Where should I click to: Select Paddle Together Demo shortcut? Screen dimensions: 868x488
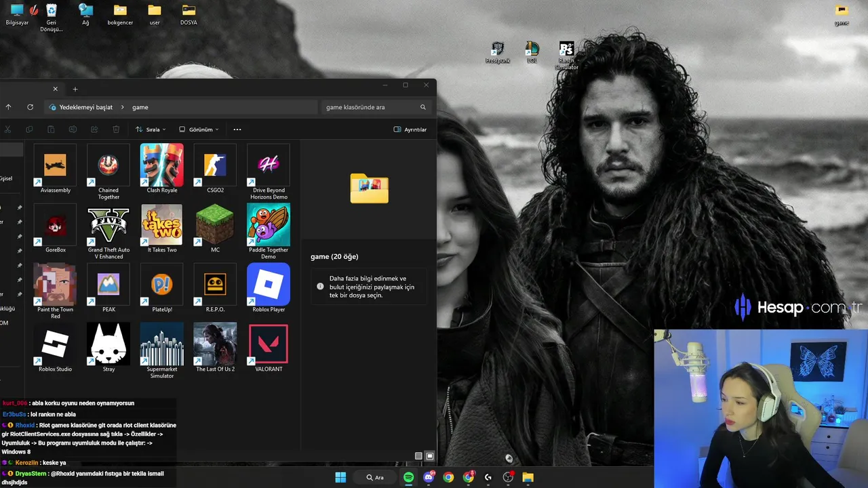click(269, 231)
